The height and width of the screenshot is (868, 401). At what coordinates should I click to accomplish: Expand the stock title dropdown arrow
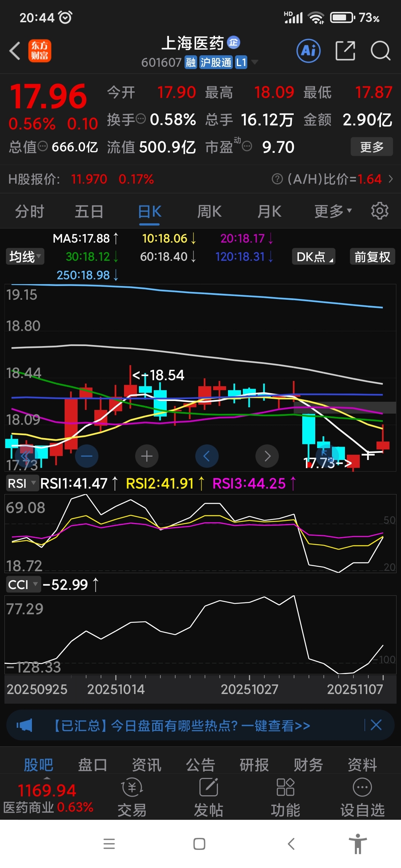(x=254, y=62)
